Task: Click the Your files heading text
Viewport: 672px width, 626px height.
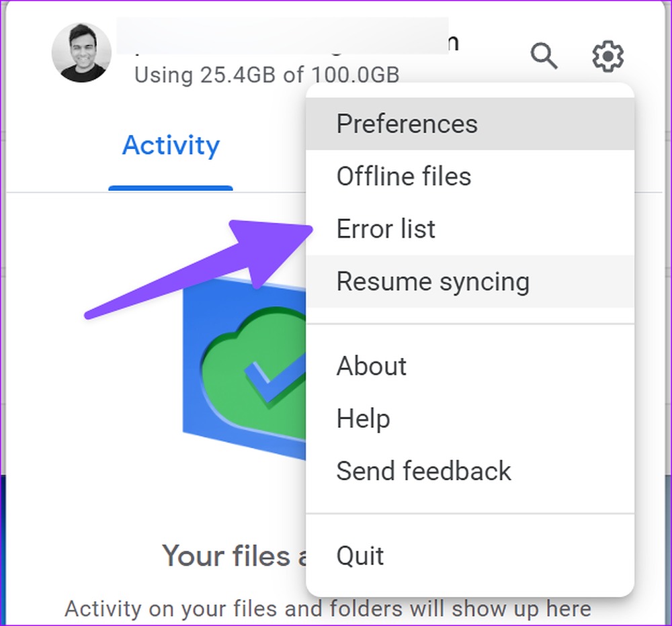Action: [234, 555]
